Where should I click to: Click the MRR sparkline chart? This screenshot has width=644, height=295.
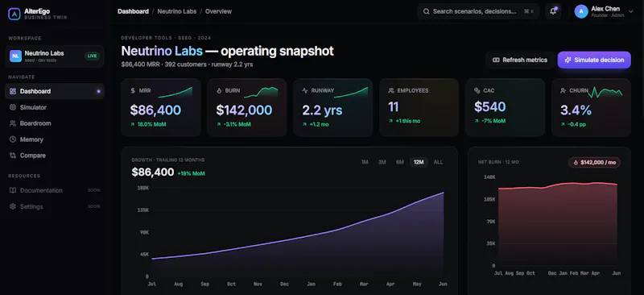tap(175, 92)
